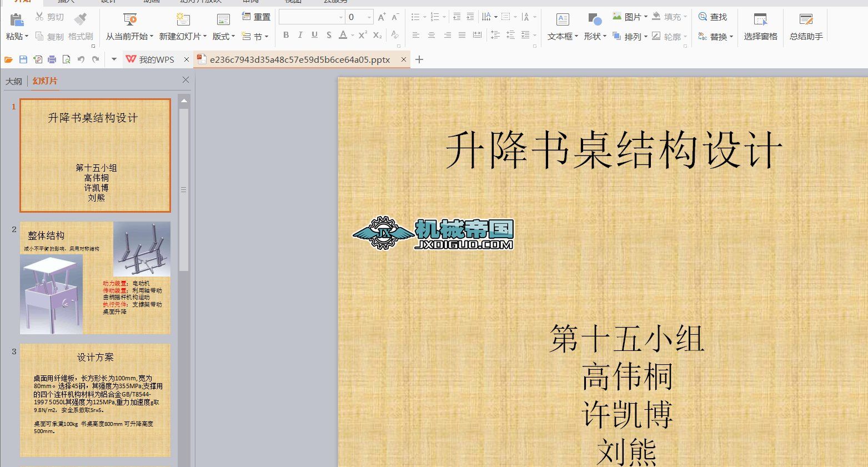
Task: Expand the Layout (版式) dropdown
Action: [x=224, y=37]
